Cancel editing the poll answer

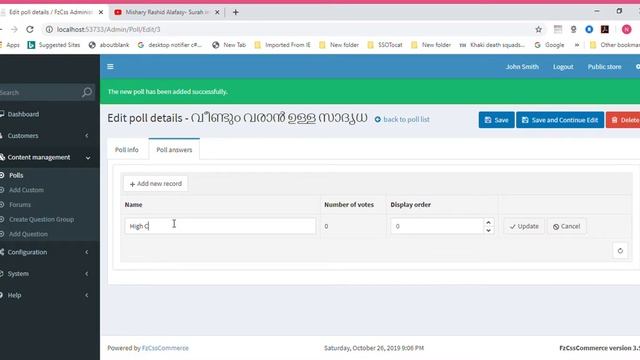(567, 226)
